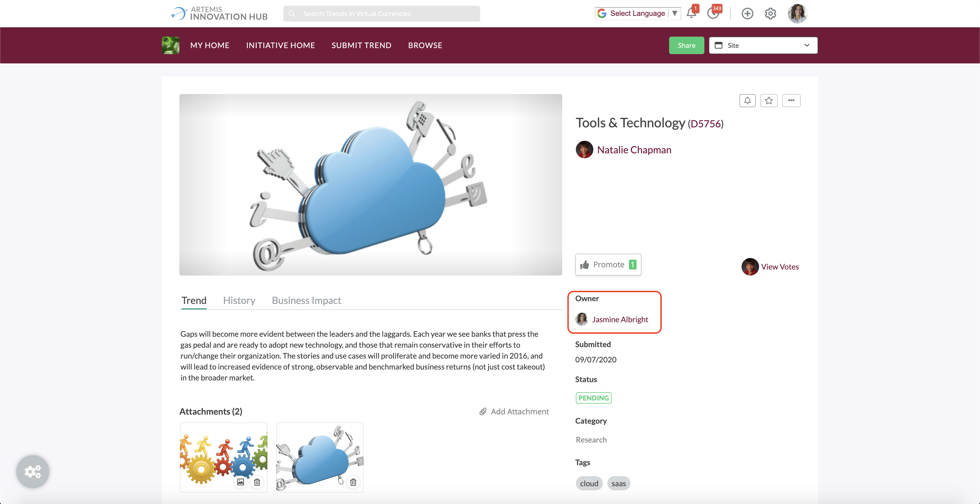Click the main cloud trend image
Screen dimensions: 980x504
[371, 185]
